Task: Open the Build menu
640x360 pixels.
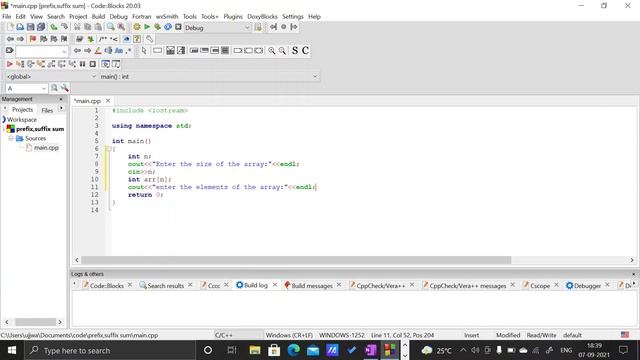Action: 98,16
